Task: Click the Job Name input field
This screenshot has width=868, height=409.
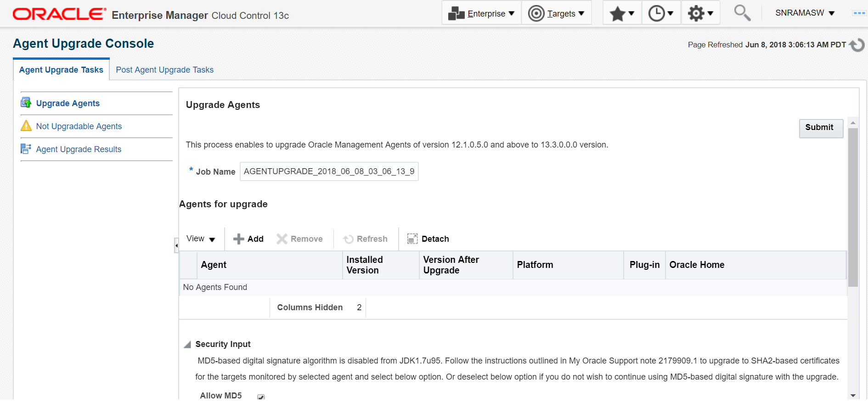Action: [x=329, y=171]
